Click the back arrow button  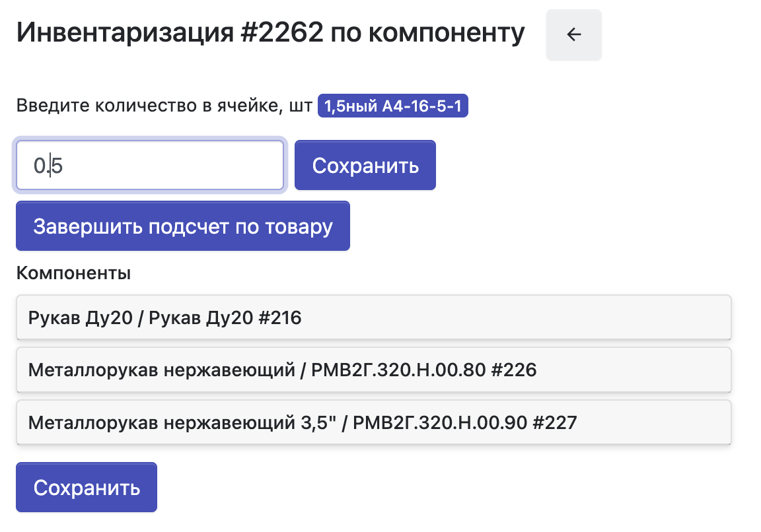[x=573, y=35]
